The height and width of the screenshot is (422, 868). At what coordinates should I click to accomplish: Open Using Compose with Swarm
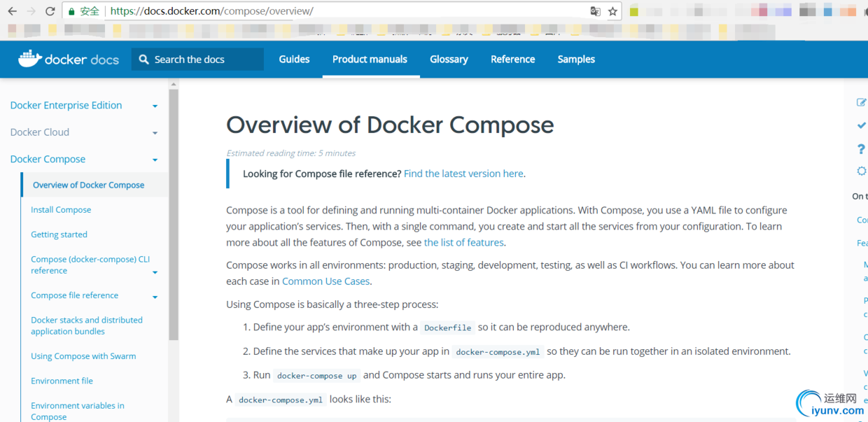(83, 356)
